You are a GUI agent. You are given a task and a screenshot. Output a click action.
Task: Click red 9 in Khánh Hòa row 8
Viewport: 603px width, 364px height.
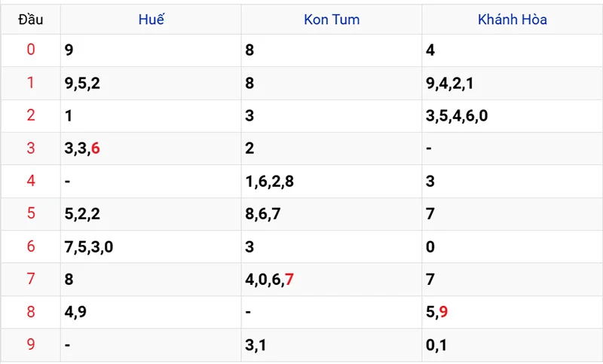[x=443, y=312]
